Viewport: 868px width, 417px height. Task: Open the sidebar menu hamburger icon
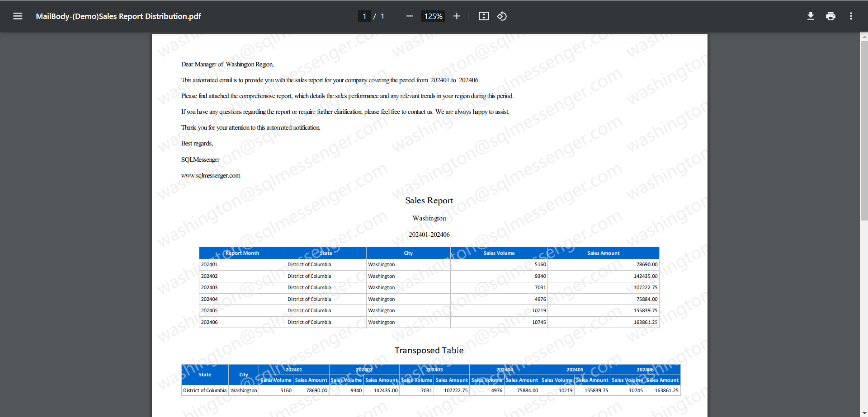(18, 16)
